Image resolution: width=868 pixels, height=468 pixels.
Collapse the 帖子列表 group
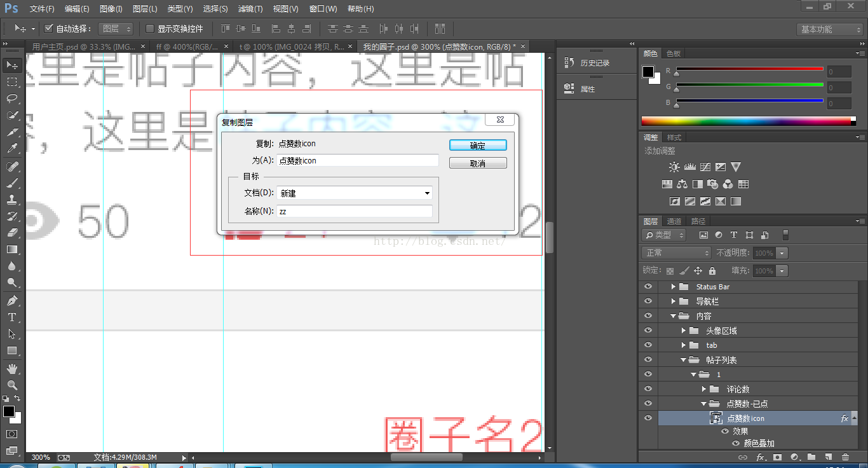(683, 360)
